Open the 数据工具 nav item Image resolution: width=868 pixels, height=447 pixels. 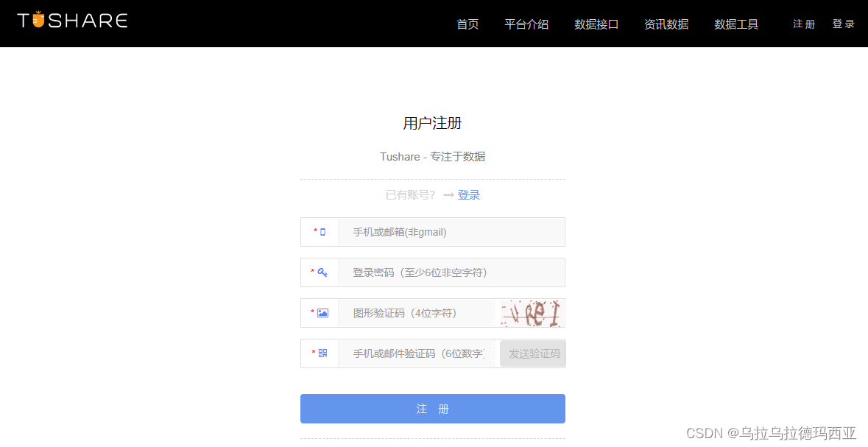pos(736,24)
